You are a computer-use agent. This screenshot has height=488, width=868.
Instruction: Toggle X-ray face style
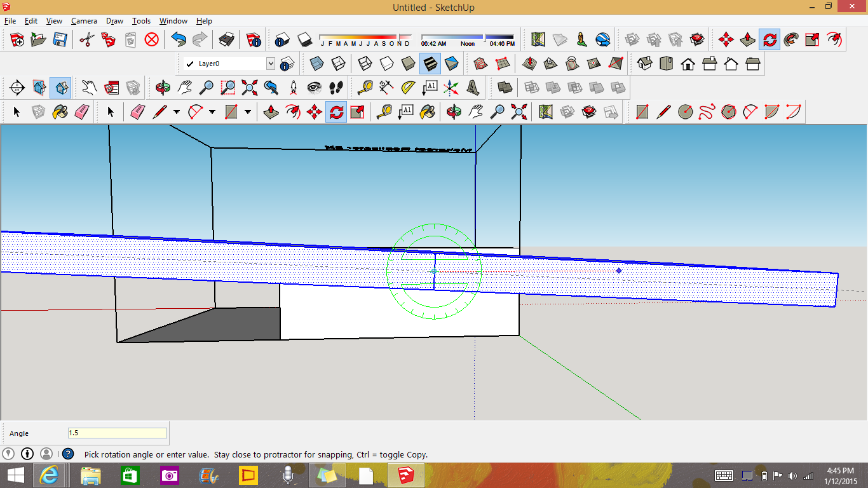coord(317,64)
